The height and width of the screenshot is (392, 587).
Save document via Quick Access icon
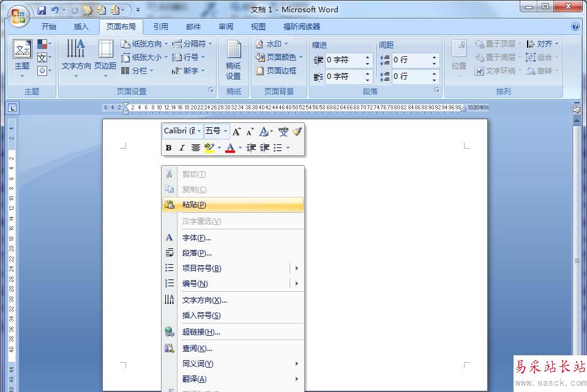[42, 10]
